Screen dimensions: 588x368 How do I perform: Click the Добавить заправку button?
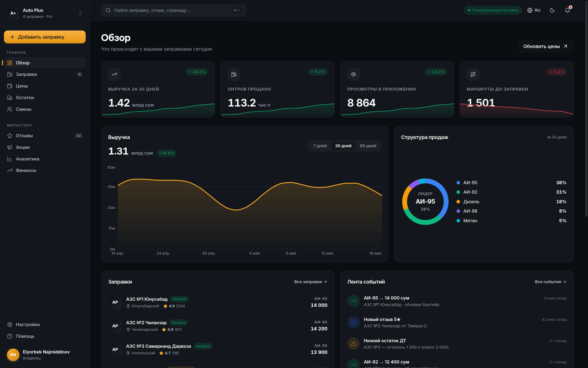tap(45, 37)
